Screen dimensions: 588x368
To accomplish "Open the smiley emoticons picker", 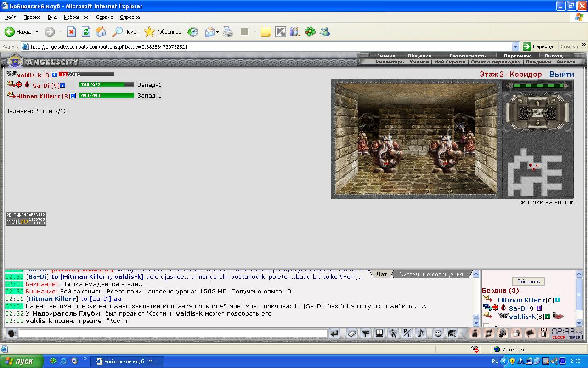I will pos(438,333).
